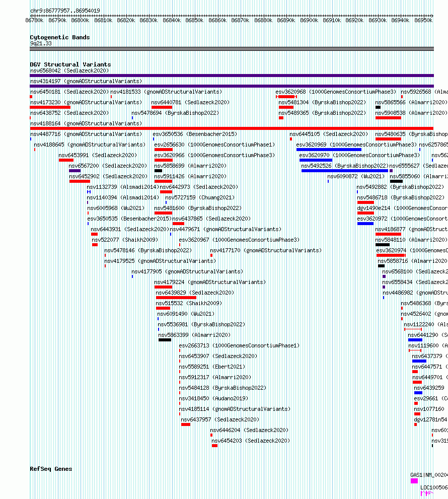Click the LOC100506 gene glyph

(x=427, y=493)
